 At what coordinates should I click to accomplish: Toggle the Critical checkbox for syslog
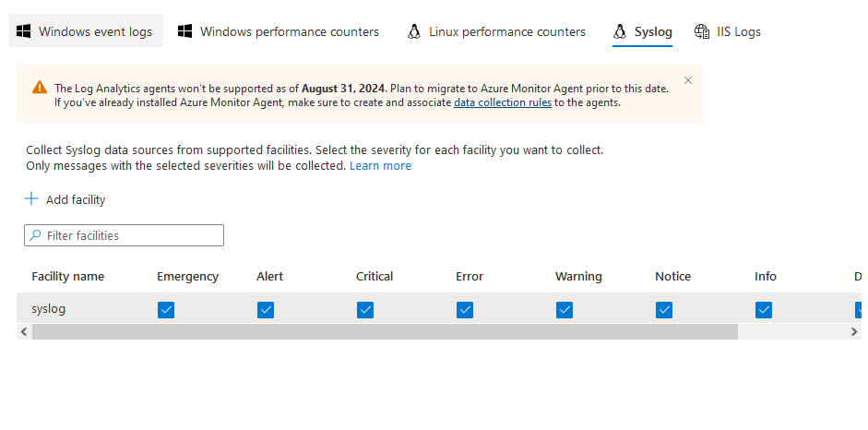pos(365,310)
